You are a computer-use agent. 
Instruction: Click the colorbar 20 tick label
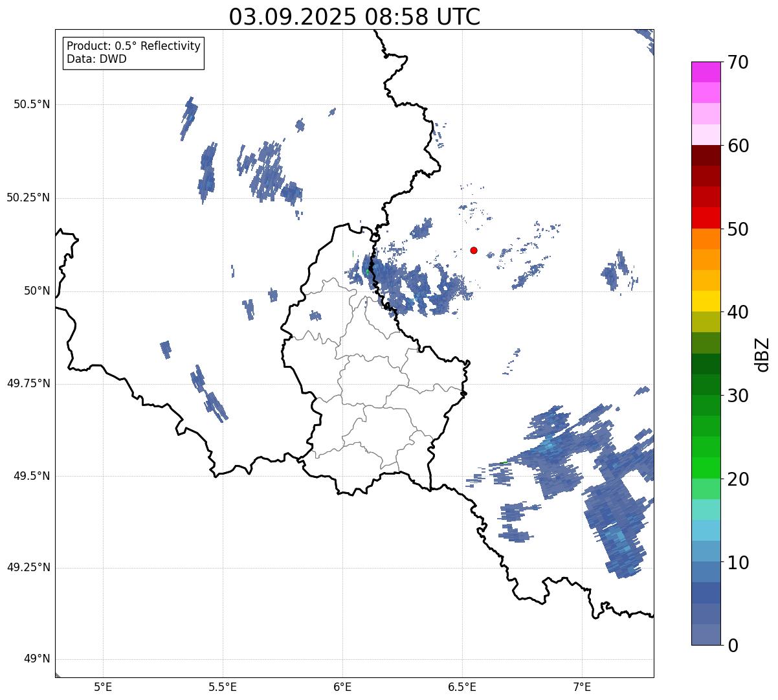coord(738,479)
